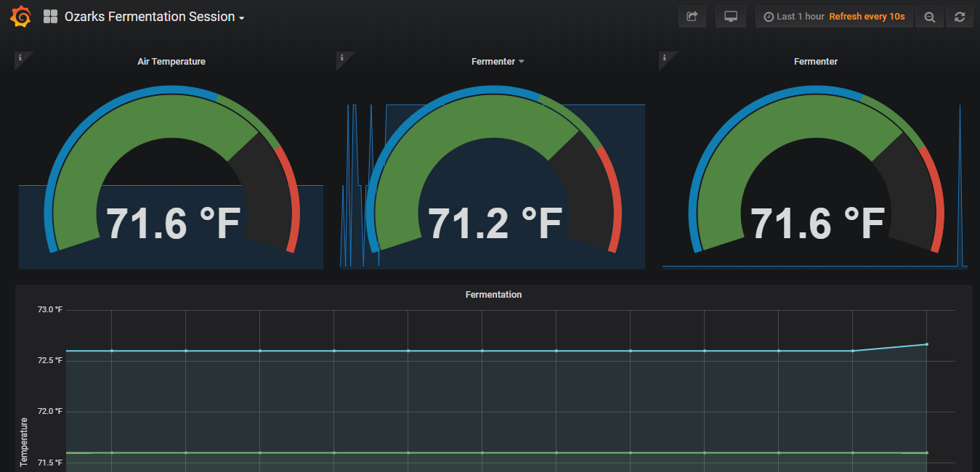This screenshot has width=980, height=472.
Task: Switch to TV view mode icon
Action: [x=731, y=17]
